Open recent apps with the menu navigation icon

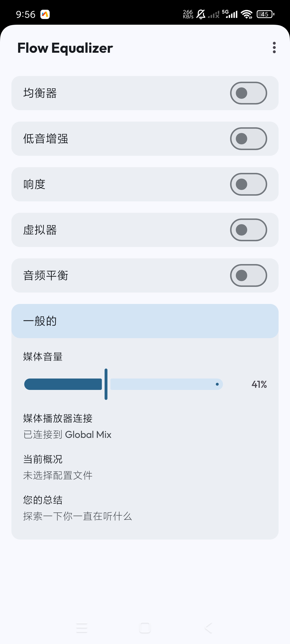82,628
